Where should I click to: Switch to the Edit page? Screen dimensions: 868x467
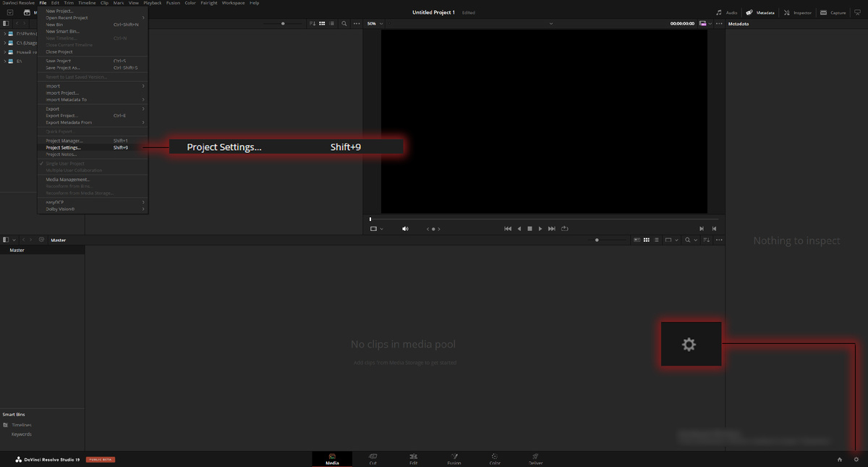(413, 459)
